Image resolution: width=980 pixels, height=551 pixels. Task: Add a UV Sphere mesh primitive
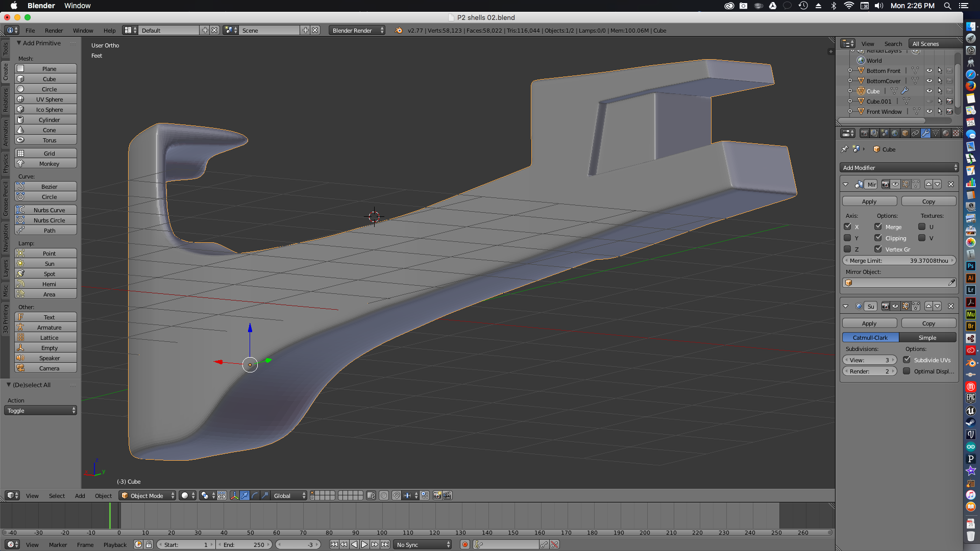pyautogui.click(x=46, y=99)
